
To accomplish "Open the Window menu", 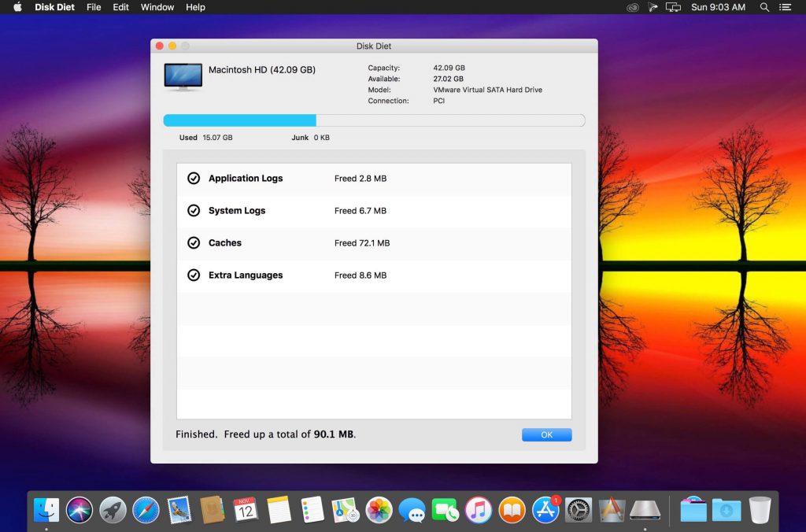I will point(157,7).
